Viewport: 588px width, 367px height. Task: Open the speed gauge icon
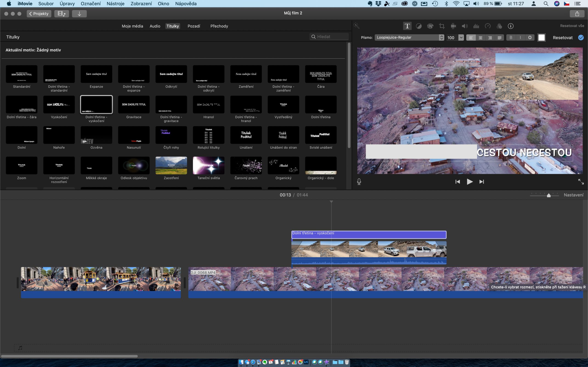tap(488, 26)
